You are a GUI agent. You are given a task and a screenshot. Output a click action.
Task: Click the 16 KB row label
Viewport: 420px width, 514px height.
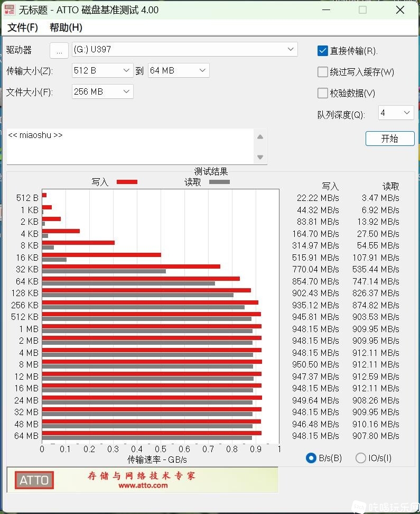[x=27, y=258]
